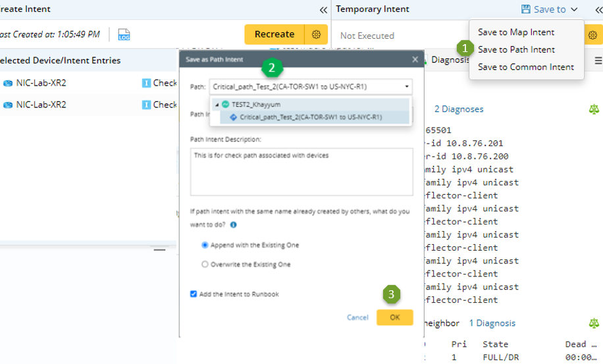The height and width of the screenshot is (364, 603).
Task: Collapse the TEST2_Khayyum tree node
Action: coord(217,104)
